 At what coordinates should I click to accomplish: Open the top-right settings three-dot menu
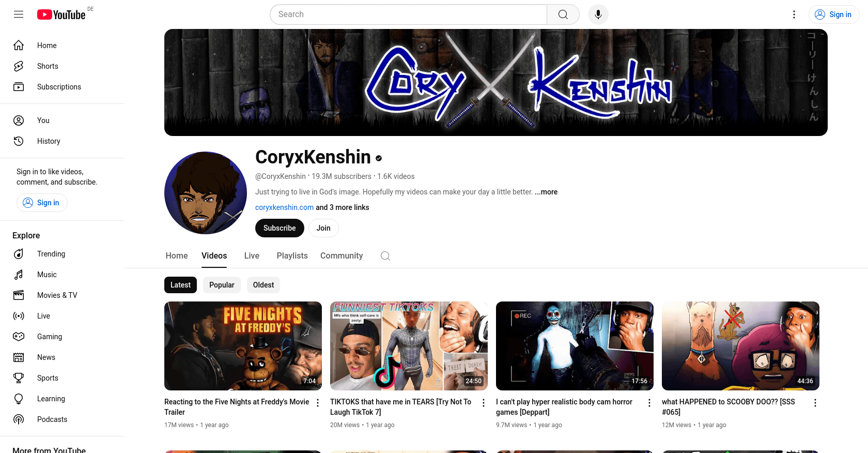(x=794, y=14)
